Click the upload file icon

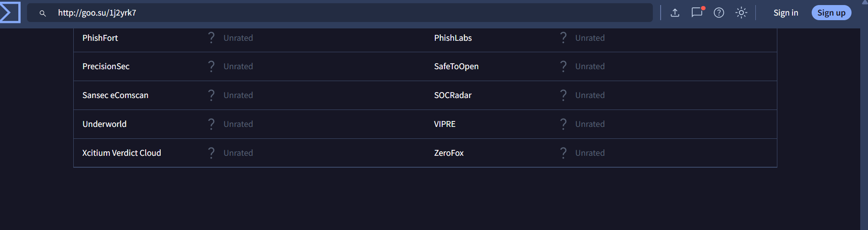pyautogui.click(x=675, y=13)
